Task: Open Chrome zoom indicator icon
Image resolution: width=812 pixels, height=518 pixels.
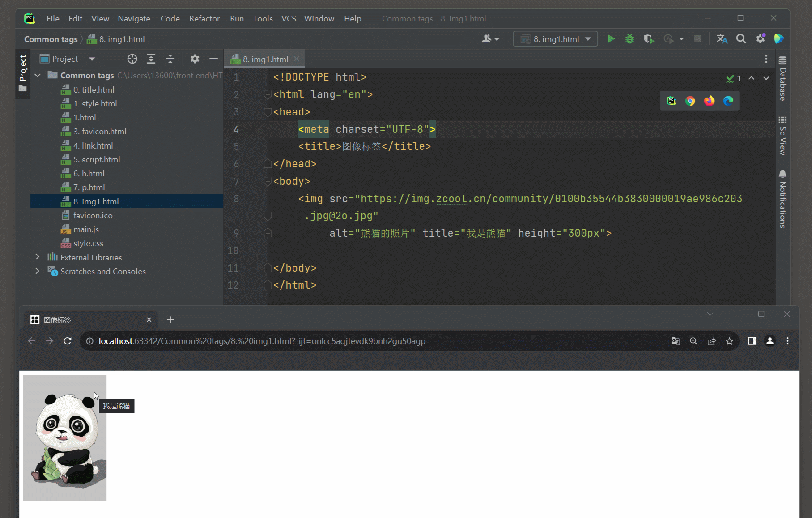Action: tap(693, 341)
